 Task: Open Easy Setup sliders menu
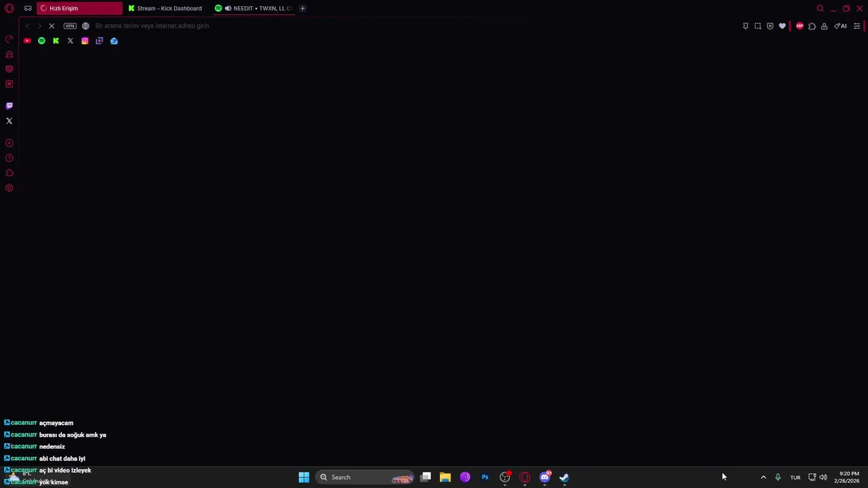[x=857, y=26]
